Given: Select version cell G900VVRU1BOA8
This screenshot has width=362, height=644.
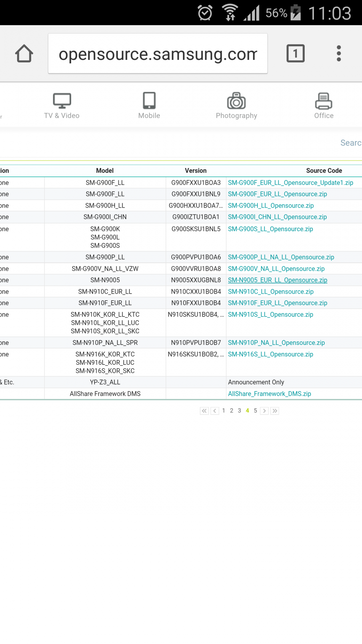Looking at the screenshot, I should (196, 269).
